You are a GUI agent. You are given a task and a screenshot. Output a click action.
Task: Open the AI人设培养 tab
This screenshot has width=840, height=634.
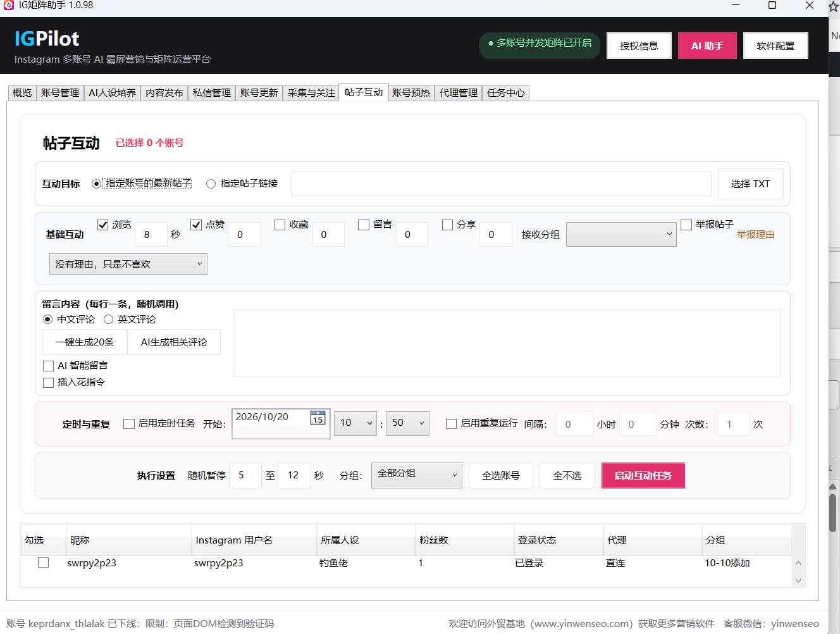(112, 93)
